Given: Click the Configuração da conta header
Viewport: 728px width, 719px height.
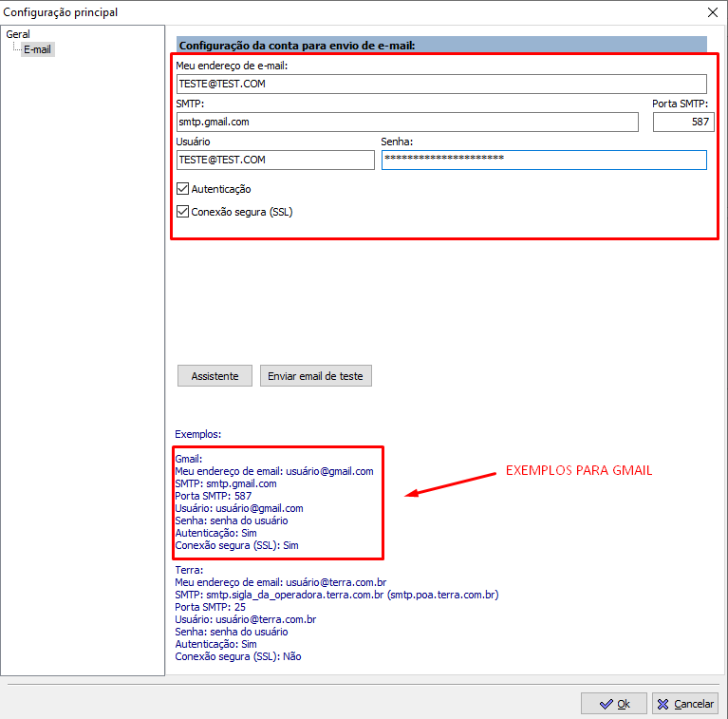Looking at the screenshot, I should point(441,46).
